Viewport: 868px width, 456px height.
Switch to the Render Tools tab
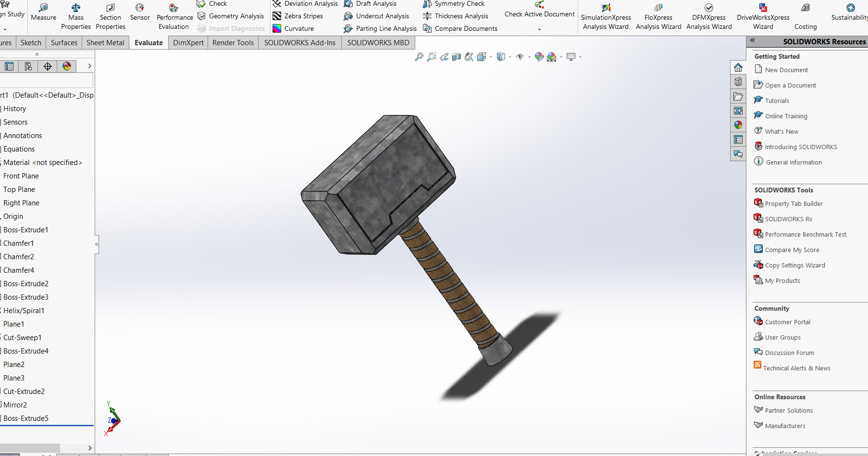(233, 42)
